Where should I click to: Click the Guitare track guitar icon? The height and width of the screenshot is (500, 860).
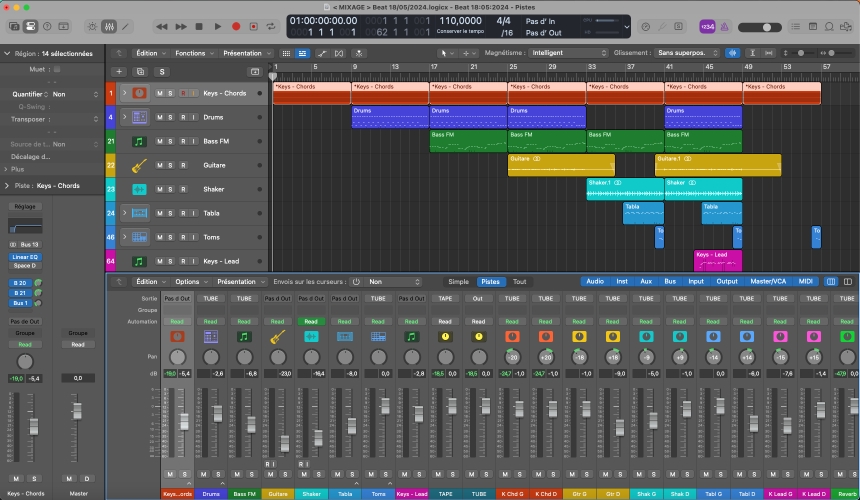coord(139,165)
